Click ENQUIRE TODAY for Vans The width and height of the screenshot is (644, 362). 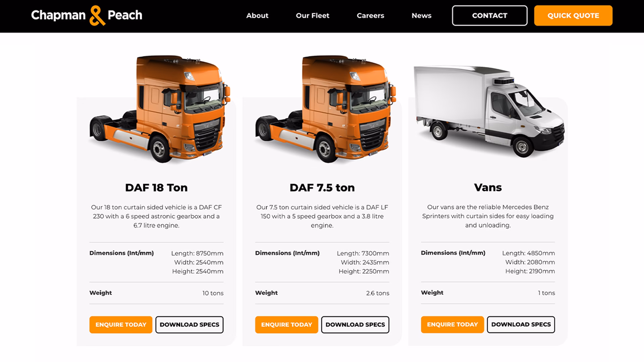(x=452, y=324)
